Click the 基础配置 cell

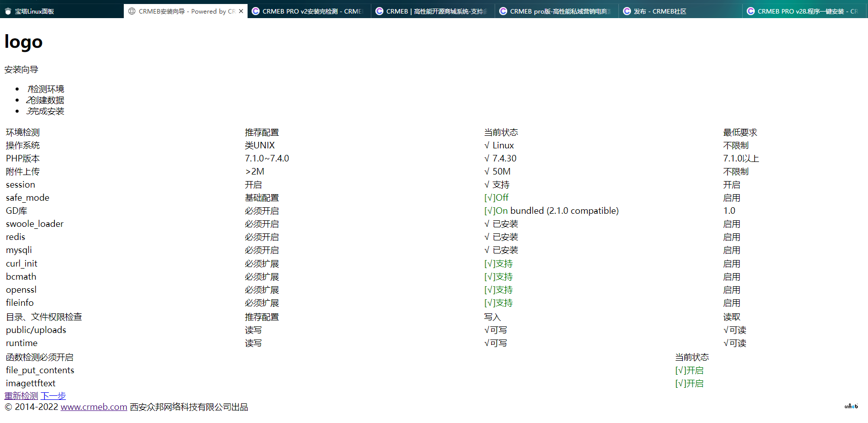[262, 198]
